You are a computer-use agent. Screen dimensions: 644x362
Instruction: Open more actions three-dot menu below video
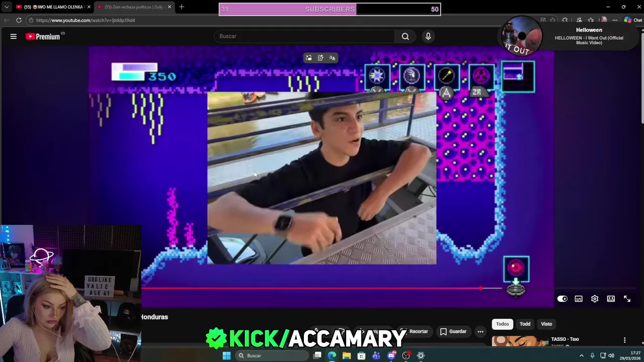point(480,331)
